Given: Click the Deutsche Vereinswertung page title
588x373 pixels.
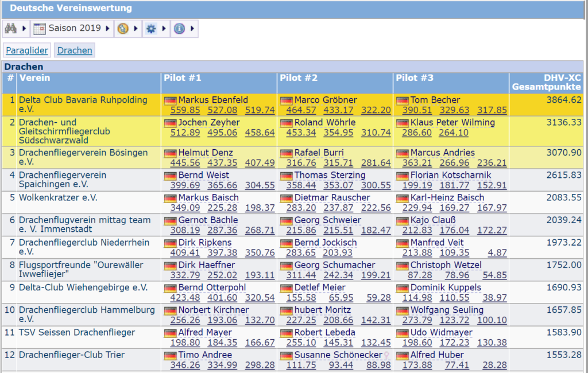Looking at the screenshot, I should 71,8.
